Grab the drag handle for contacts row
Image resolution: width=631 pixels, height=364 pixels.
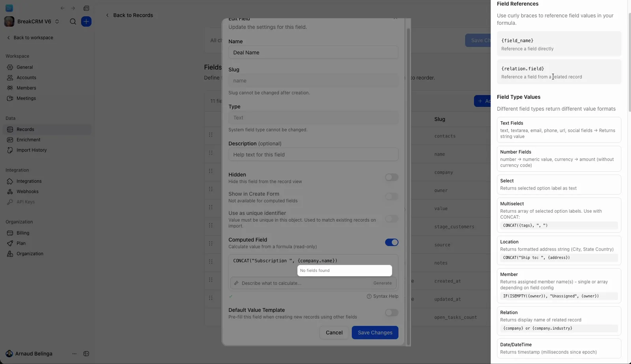tap(211, 135)
